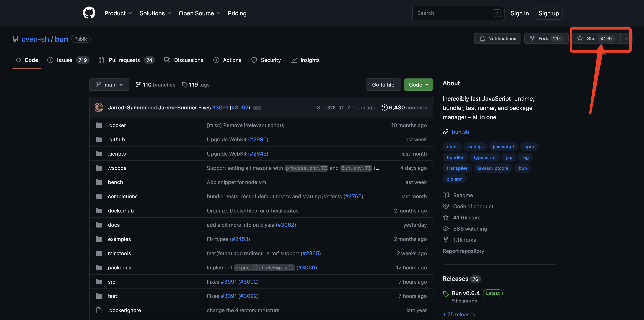Viewport: 644px width, 320px height.
Task: Click the GitHub Octocat logo
Action: tap(89, 13)
